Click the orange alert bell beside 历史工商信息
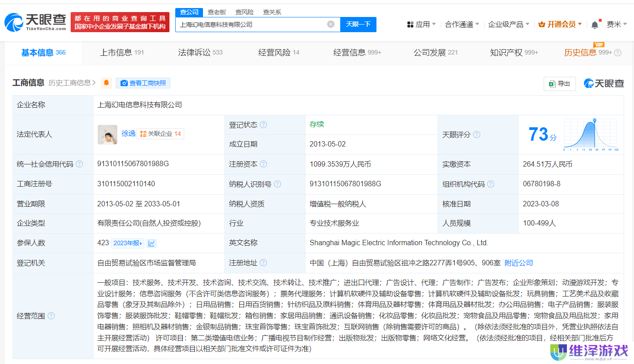This screenshot has width=634, height=364. [106, 83]
